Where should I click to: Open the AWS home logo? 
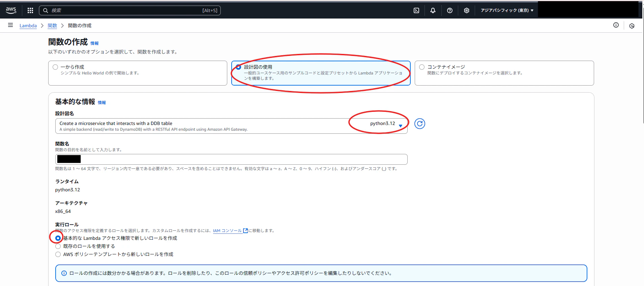click(11, 10)
